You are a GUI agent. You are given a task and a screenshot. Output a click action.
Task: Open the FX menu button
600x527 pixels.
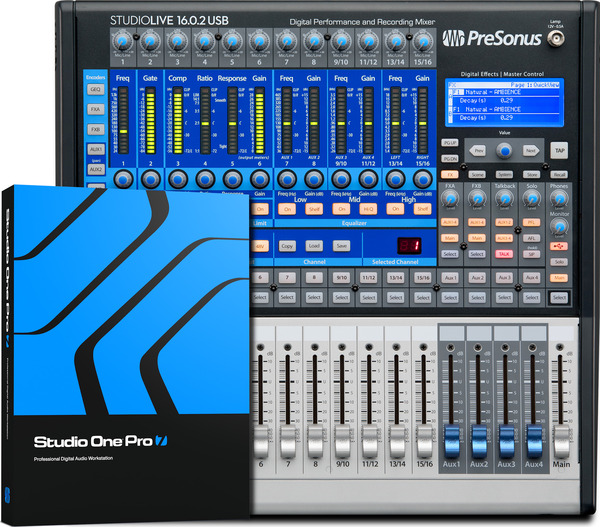pyautogui.click(x=450, y=175)
